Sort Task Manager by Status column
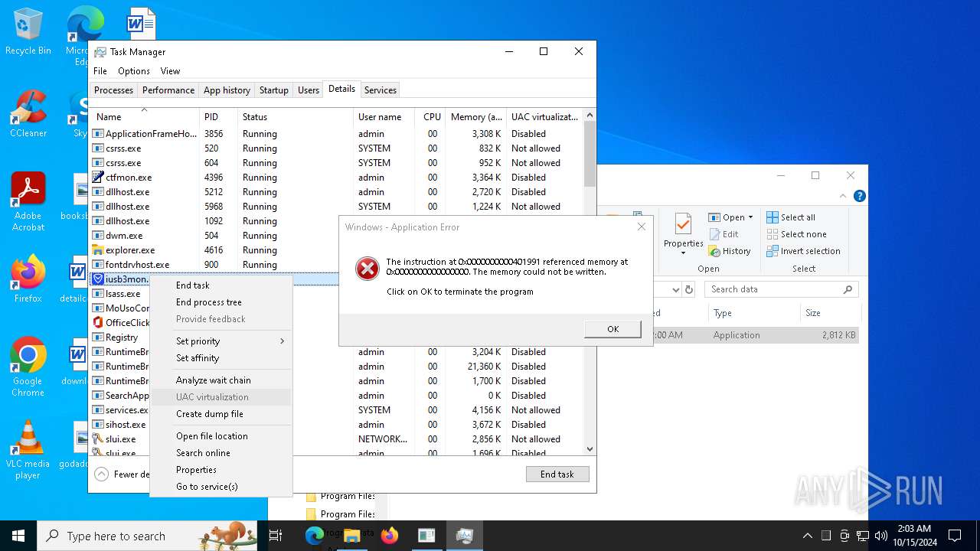This screenshot has width=980, height=551. pyautogui.click(x=295, y=117)
